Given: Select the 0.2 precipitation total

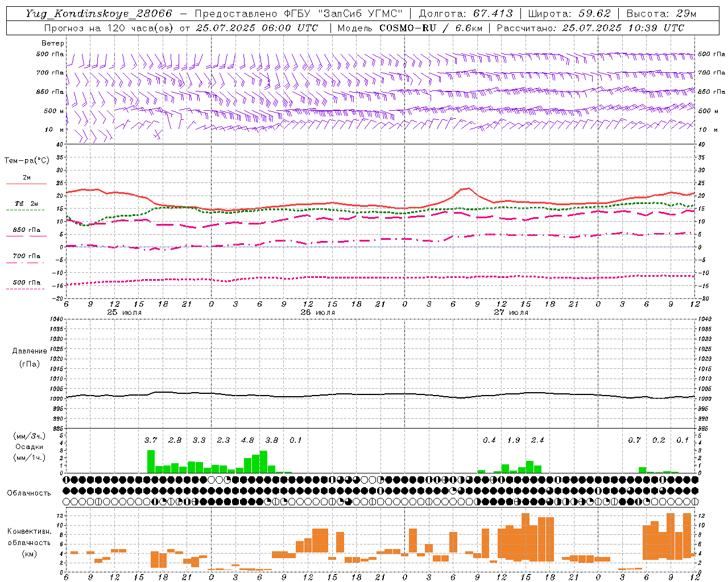Looking at the screenshot, I should pos(659,440).
